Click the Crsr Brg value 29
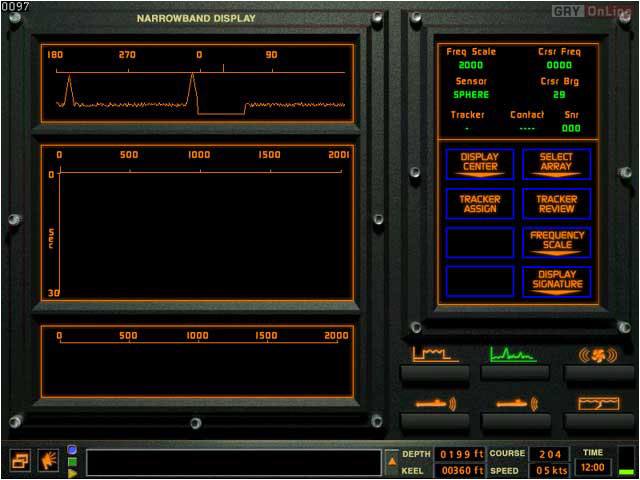The height and width of the screenshot is (480, 640). pos(559,95)
